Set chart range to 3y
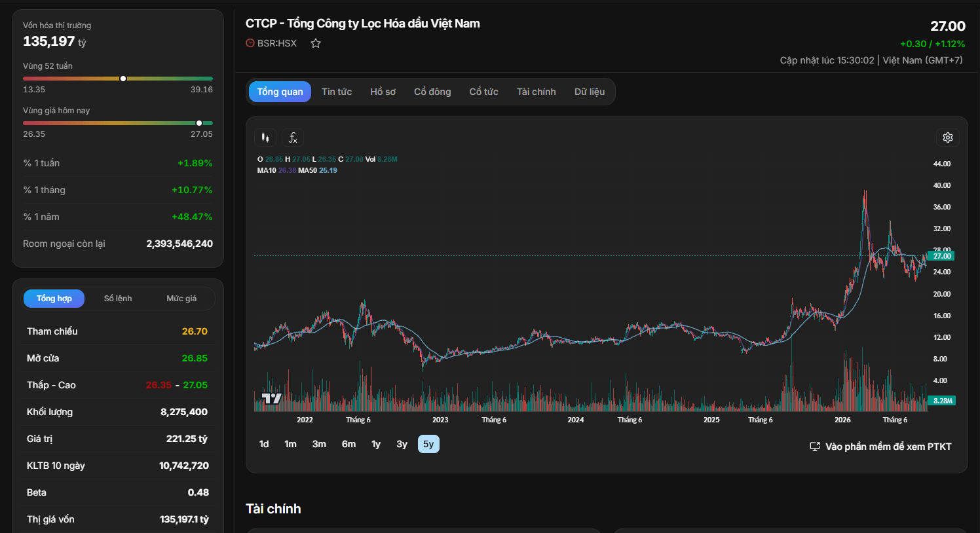The height and width of the screenshot is (533, 980). [402, 444]
